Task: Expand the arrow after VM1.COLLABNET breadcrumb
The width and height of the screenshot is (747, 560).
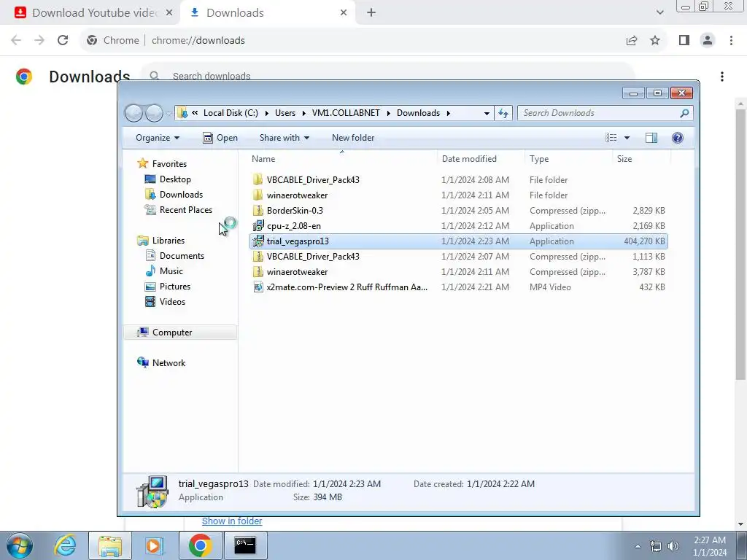Action: pyautogui.click(x=388, y=113)
